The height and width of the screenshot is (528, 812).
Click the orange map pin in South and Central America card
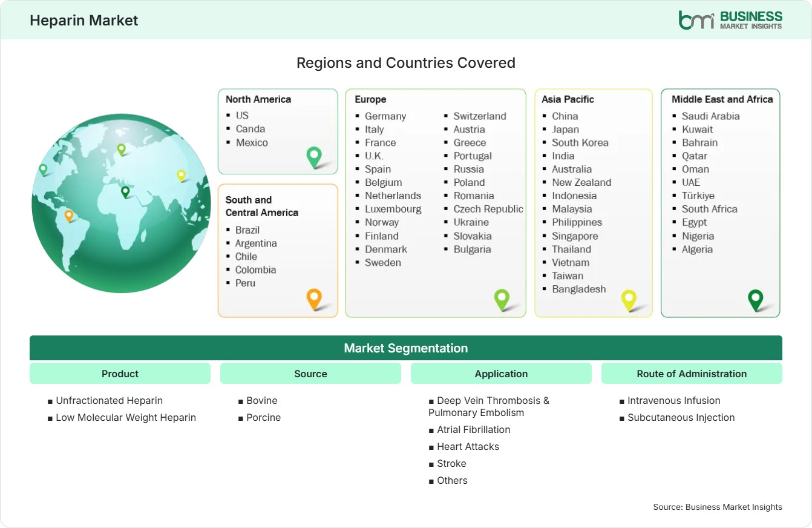point(314,299)
